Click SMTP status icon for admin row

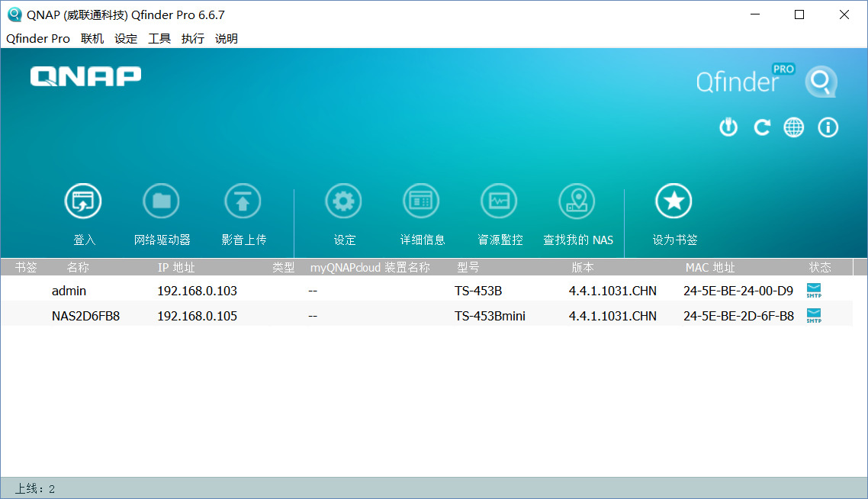pyautogui.click(x=814, y=290)
